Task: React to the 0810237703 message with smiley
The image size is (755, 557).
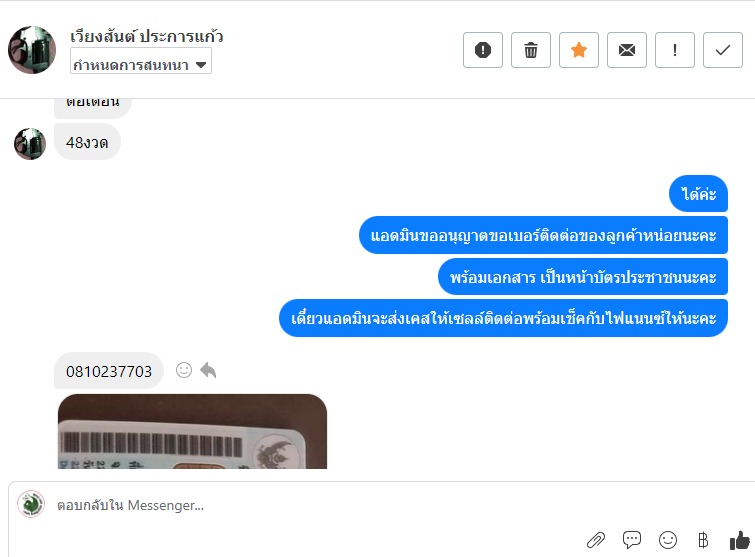Action: [184, 370]
